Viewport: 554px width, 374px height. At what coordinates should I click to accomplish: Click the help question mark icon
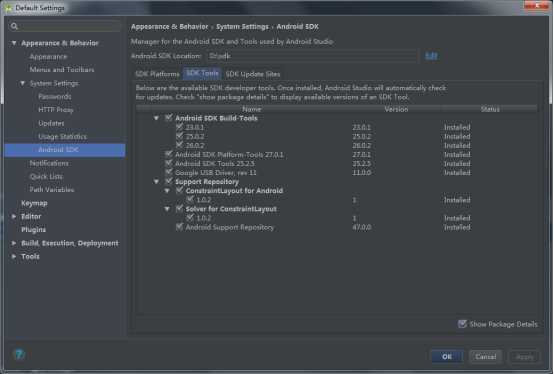tap(19, 354)
